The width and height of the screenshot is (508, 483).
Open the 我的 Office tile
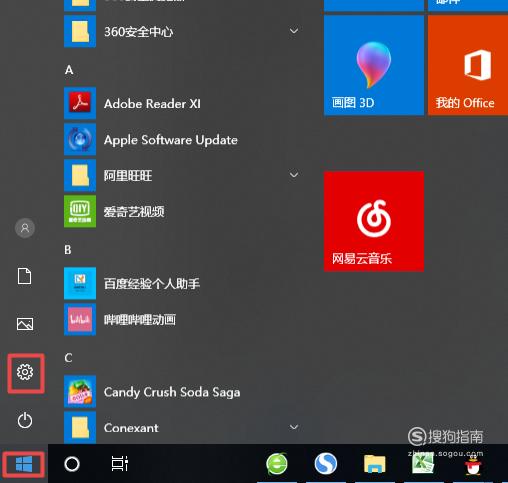coord(468,65)
